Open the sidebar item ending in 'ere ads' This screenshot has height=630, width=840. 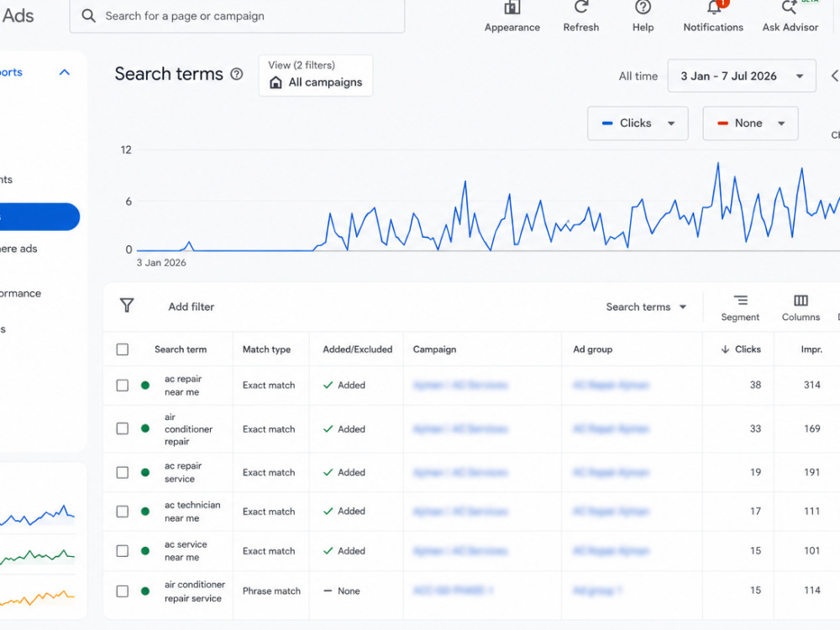[x=18, y=249]
